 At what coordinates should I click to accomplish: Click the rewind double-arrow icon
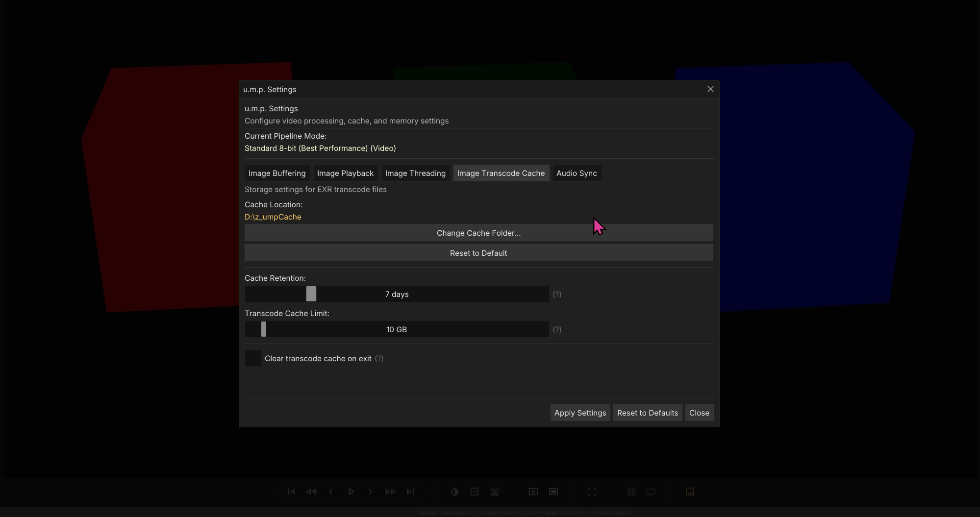[x=311, y=492]
